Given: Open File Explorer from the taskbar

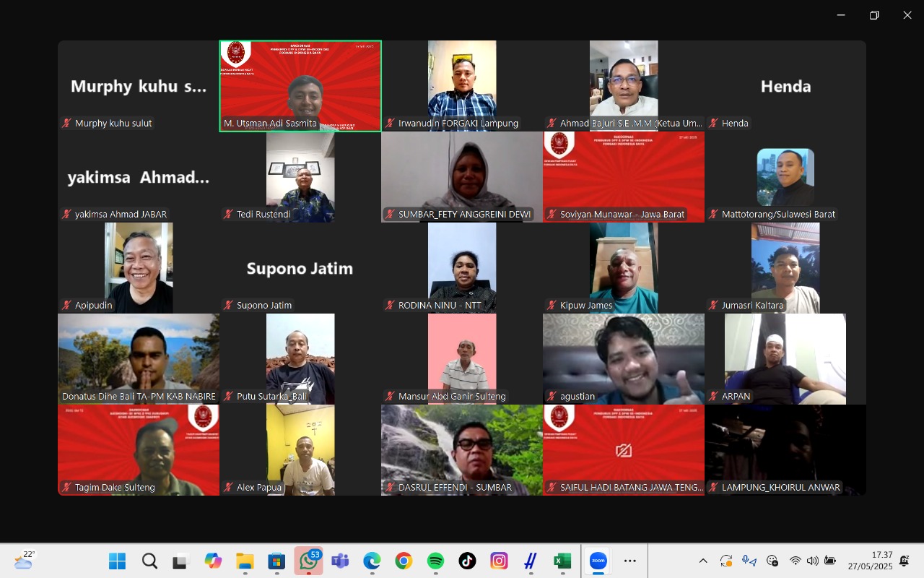Looking at the screenshot, I should pyautogui.click(x=245, y=561).
